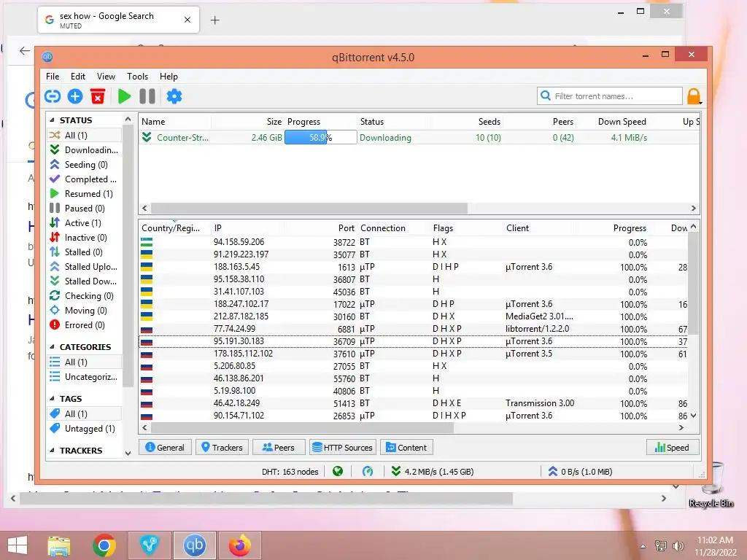Click the Add Torrent Link toolbar icon
The height and width of the screenshot is (560, 747).
(53, 97)
